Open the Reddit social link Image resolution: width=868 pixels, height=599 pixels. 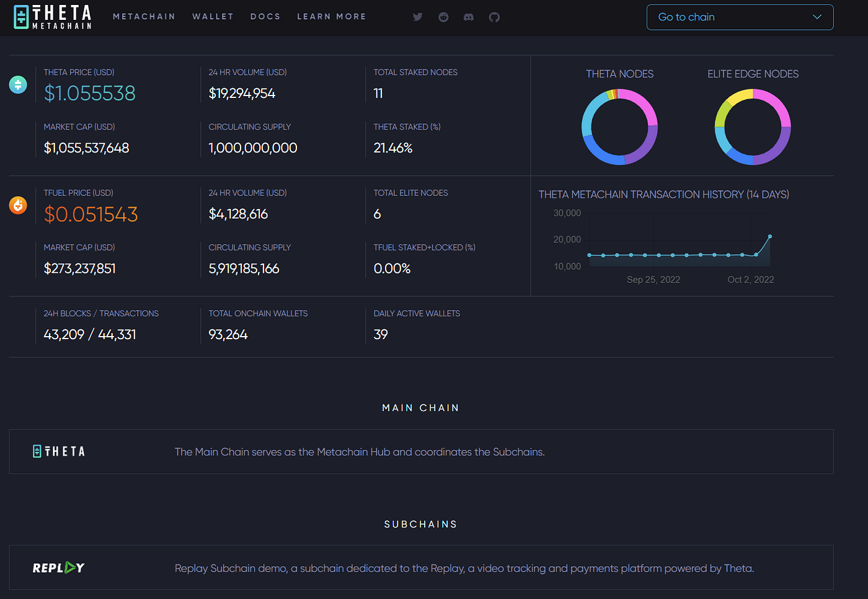click(443, 17)
